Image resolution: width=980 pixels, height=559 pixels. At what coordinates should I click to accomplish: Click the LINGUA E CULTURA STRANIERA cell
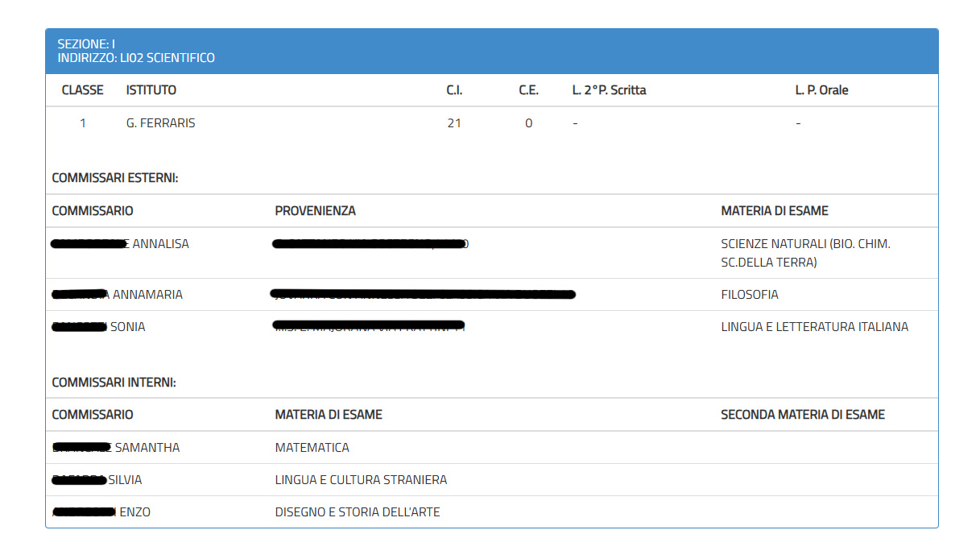(361, 480)
